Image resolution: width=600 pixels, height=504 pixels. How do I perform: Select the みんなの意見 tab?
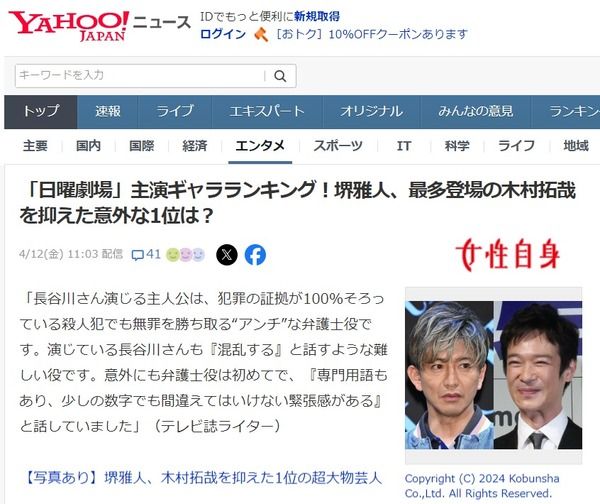[x=476, y=111]
